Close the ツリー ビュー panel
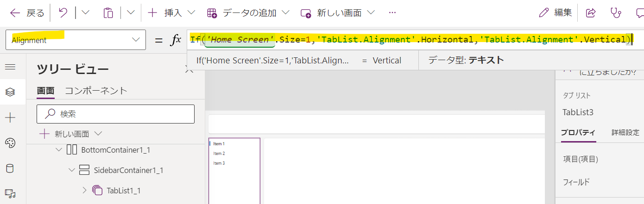644x204 pixels. click(x=189, y=70)
